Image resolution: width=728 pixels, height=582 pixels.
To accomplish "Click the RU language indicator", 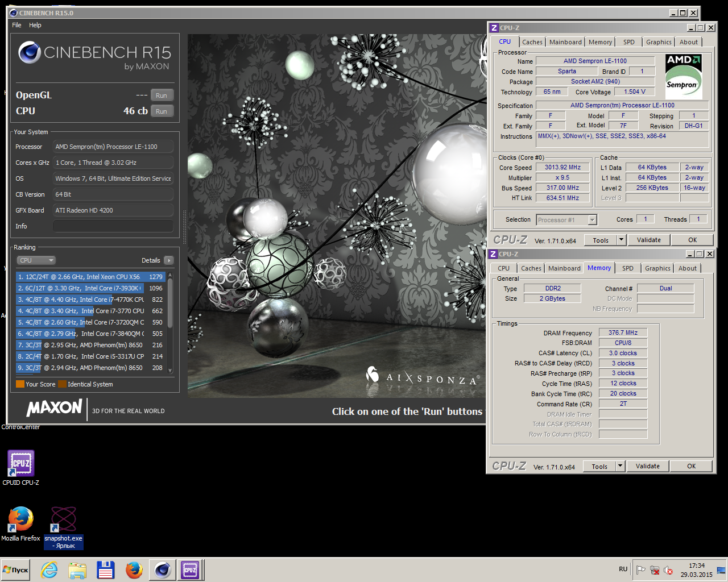I will pyautogui.click(x=623, y=569).
